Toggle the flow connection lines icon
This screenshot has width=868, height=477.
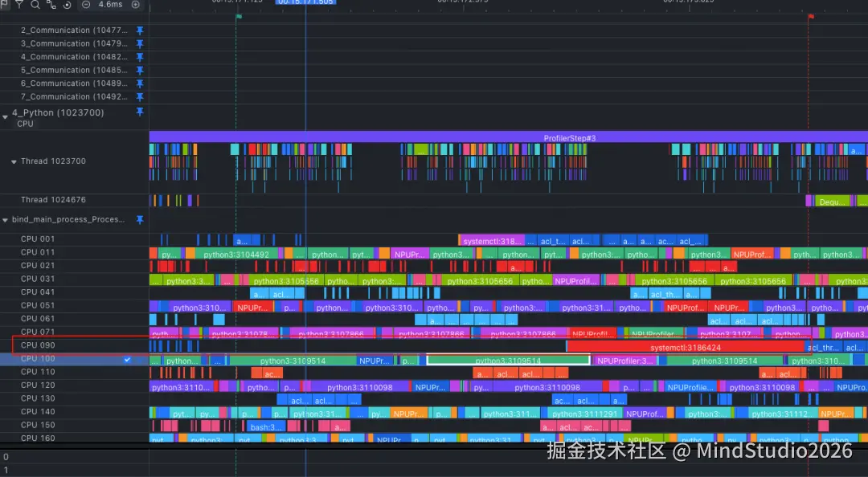tap(51, 5)
